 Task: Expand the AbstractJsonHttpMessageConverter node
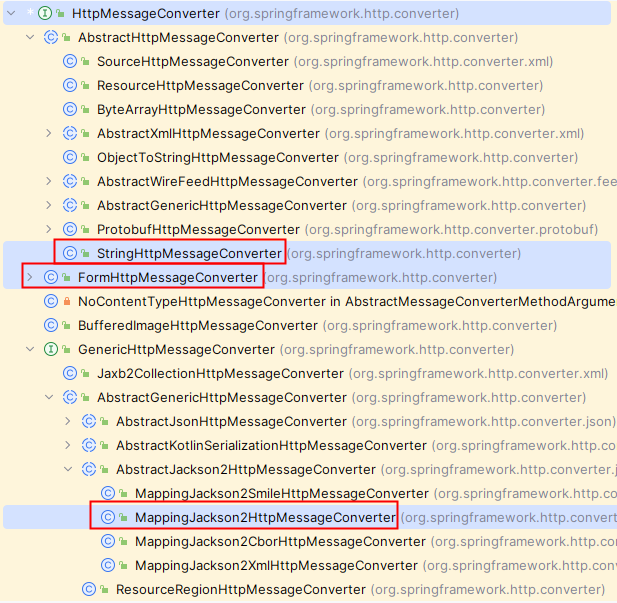(x=68, y=422)
